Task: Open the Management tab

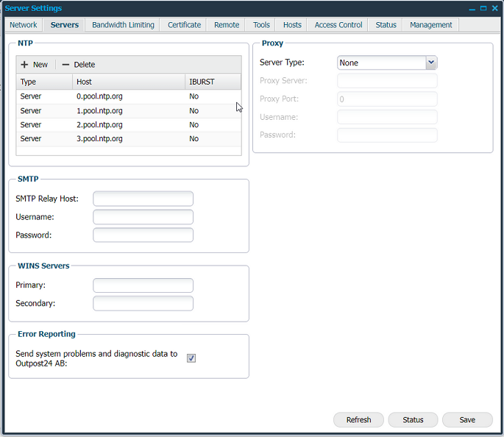Action: pos(431,25)
